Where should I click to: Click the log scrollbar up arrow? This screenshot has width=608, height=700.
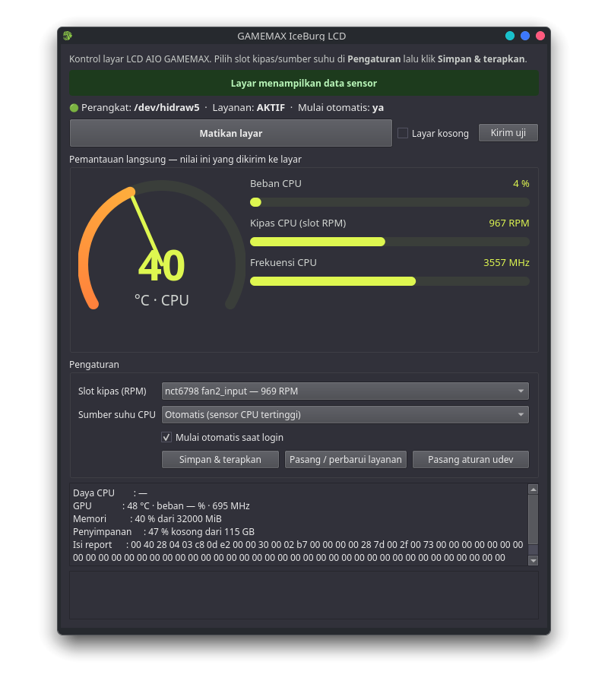(x=533, y=489)
